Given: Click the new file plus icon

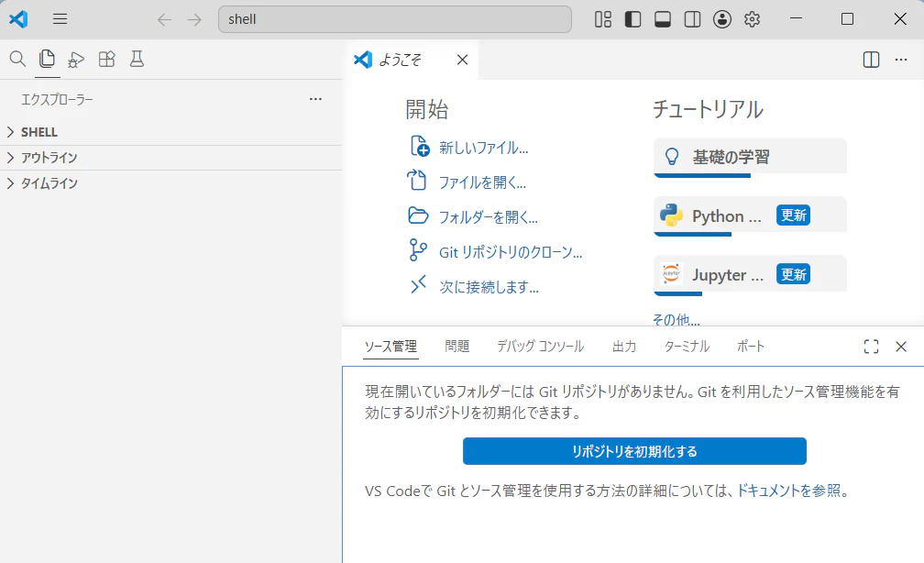Looking at the screenshot, I should tap(419, 146).
